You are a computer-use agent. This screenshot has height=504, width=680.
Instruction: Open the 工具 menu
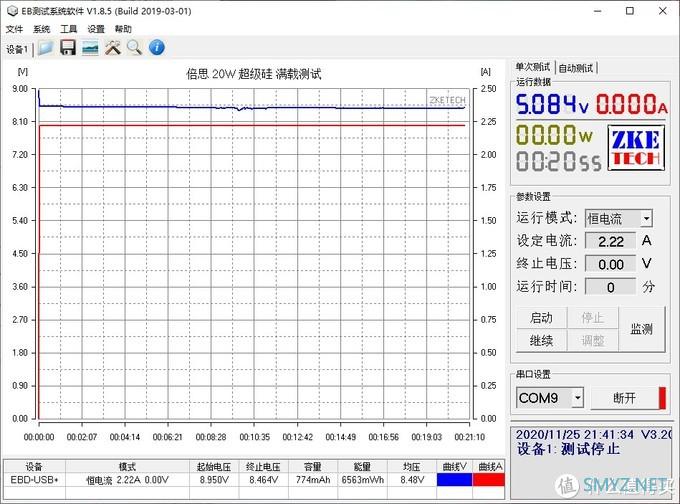coord(69,29)
